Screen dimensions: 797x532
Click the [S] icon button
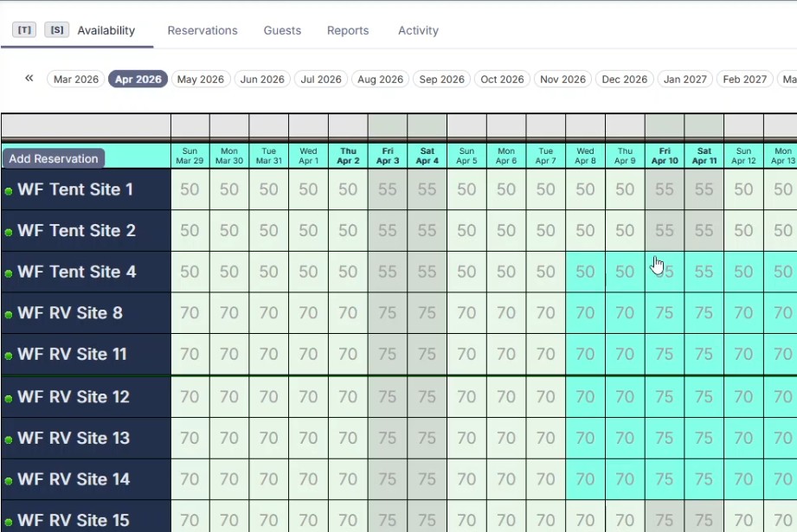click(x=57, y=30)
